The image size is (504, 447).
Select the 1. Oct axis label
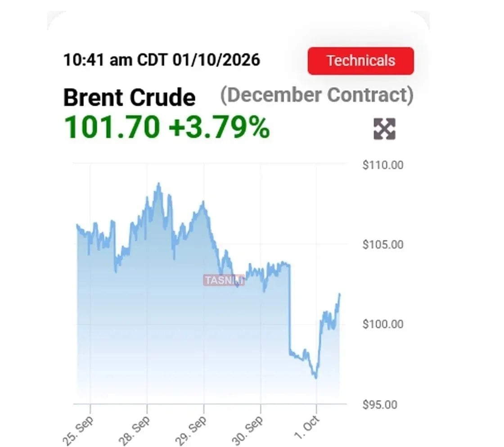(307, 428)
